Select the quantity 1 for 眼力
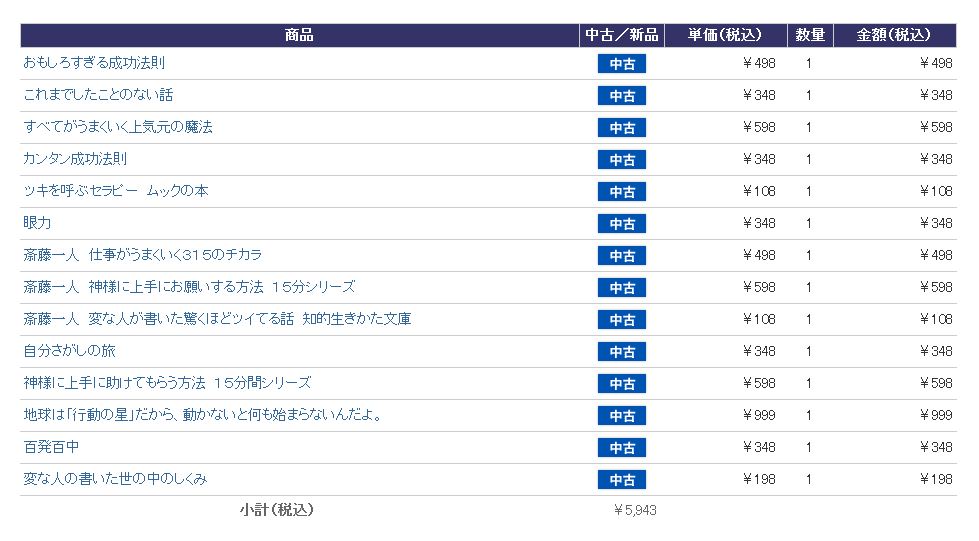The width and height of the screenshot is (979, 541). click(809, 224)
